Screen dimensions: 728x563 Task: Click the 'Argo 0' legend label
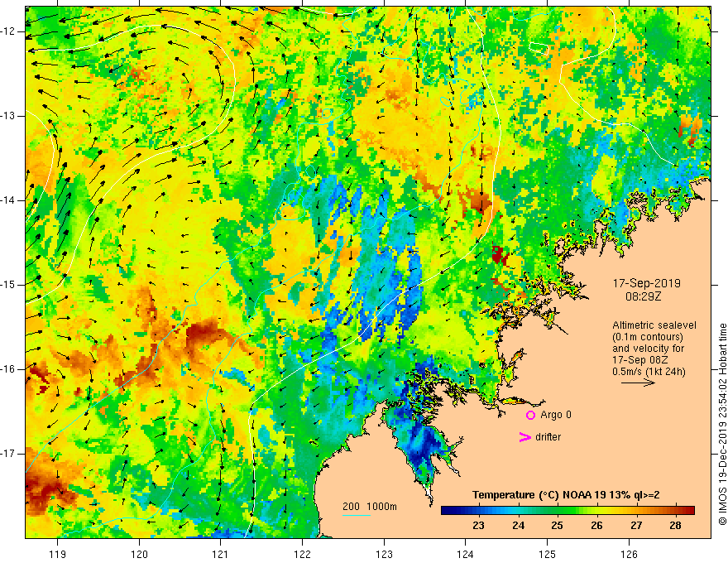pyautogui.click(x=556, y=415)
